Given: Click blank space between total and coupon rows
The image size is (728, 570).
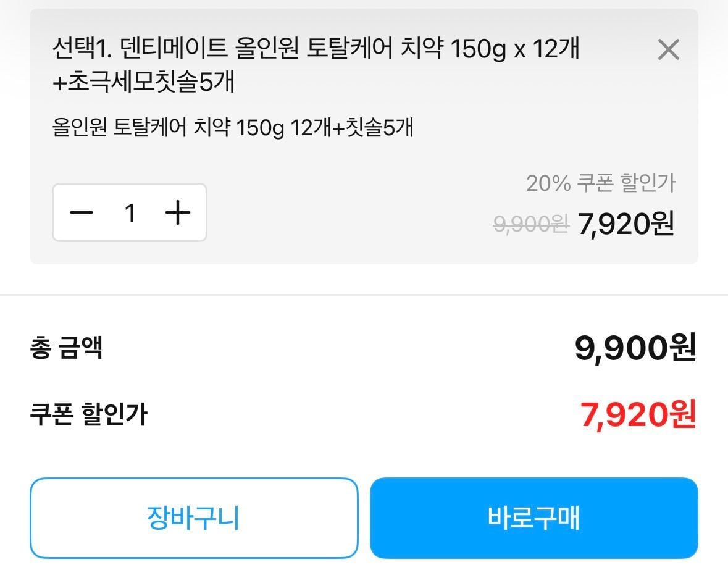Looking at the screenshot, I should coord(364,382).
